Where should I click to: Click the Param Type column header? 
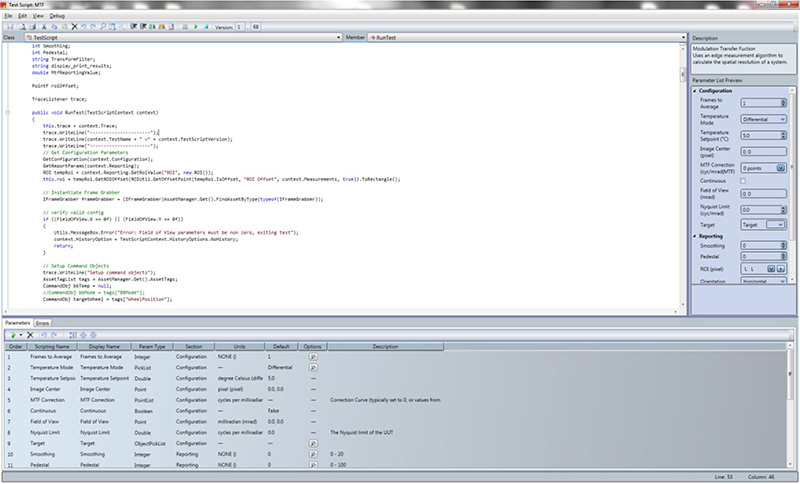(152, 345)
